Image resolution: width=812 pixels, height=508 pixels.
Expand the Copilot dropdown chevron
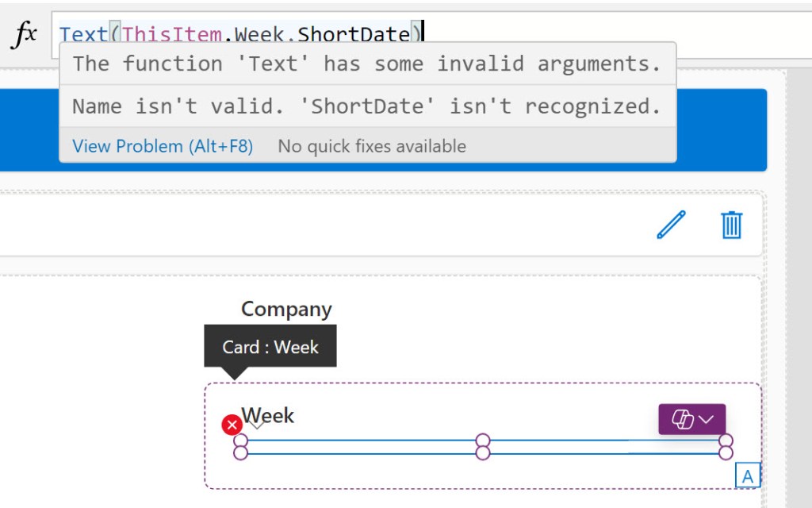706,419
